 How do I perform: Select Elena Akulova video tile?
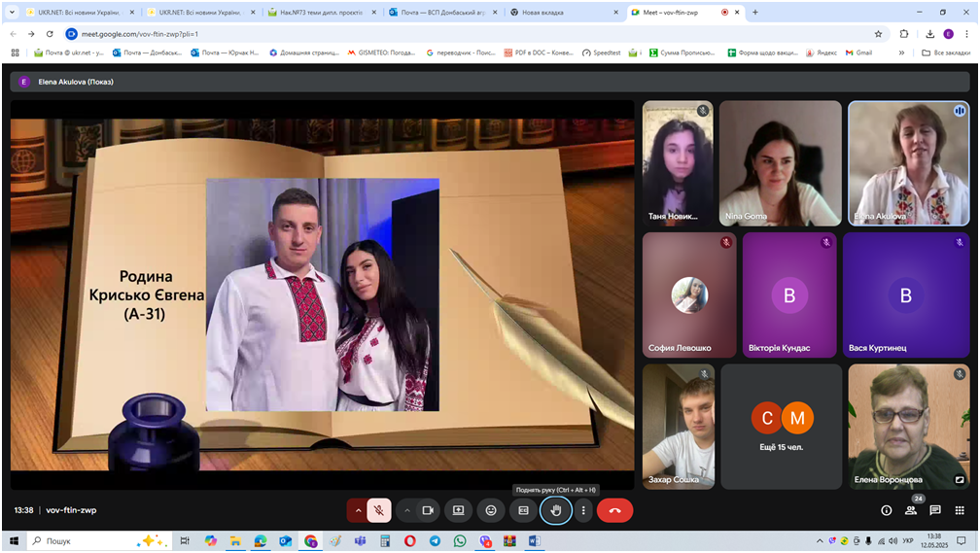click(909, 163)
